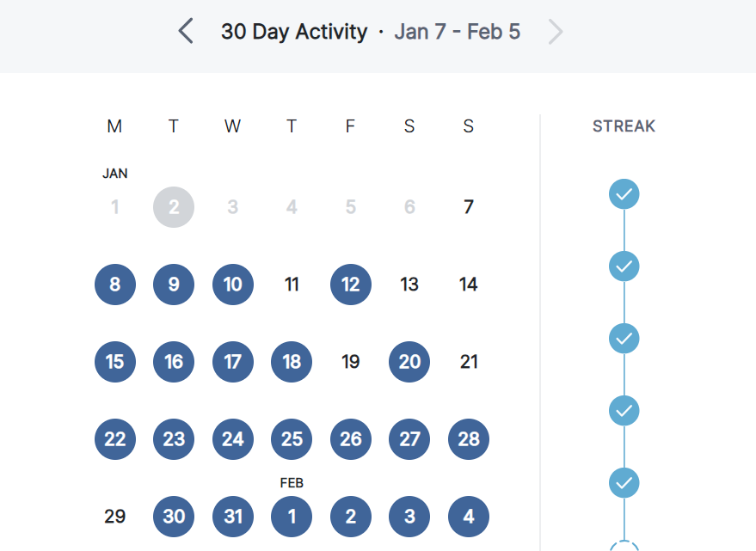Screen dimensions: 756x551
Task: Select active day January 20
Action: pos(409,362)
